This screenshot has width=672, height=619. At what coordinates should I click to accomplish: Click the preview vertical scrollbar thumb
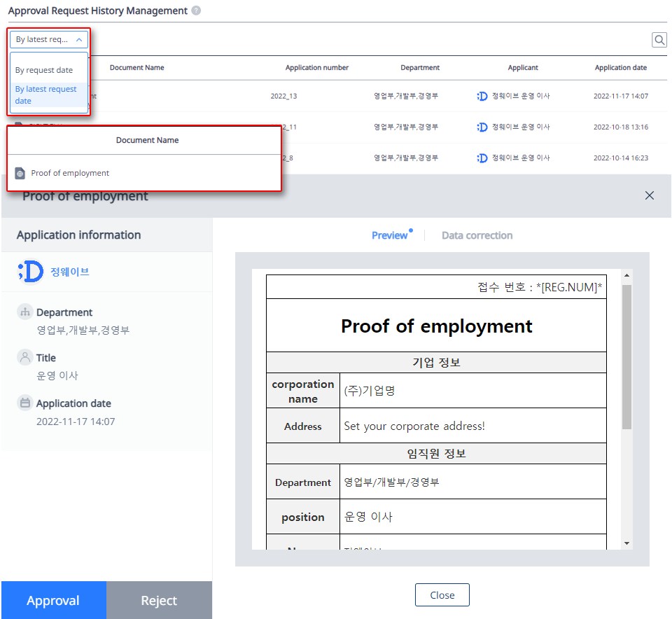(626, 356)
